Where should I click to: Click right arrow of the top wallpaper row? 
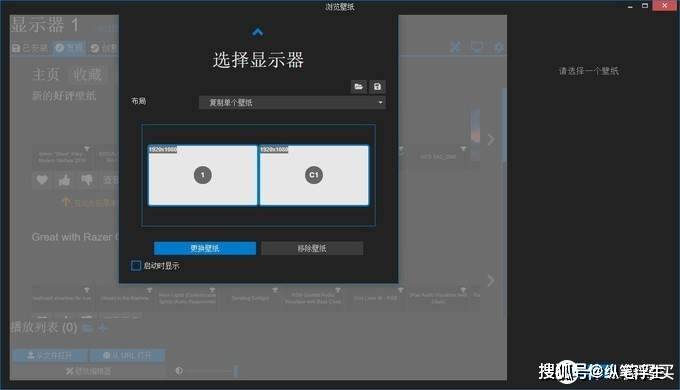491,139
